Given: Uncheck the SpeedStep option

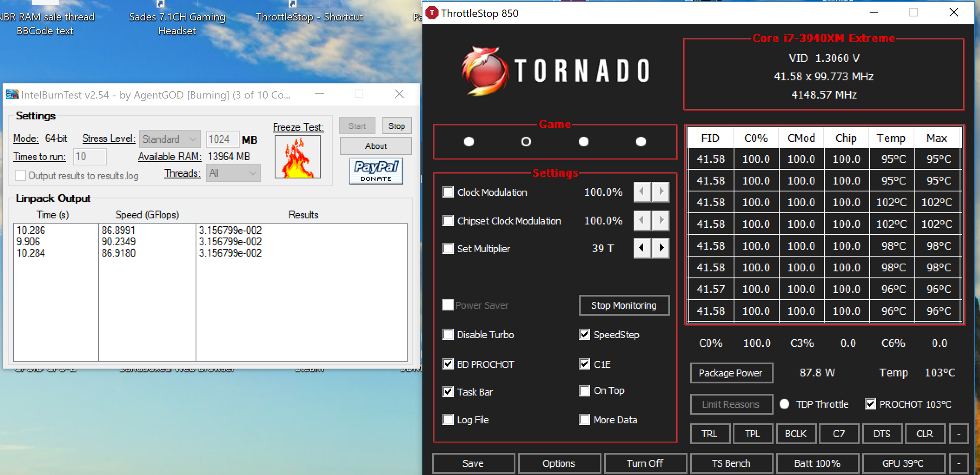Looking at the screenshot, I should (x=585, y=334).
